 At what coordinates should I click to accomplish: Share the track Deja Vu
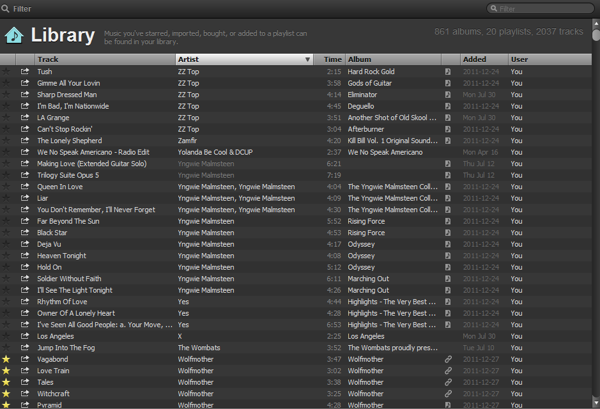click(25, 244)
